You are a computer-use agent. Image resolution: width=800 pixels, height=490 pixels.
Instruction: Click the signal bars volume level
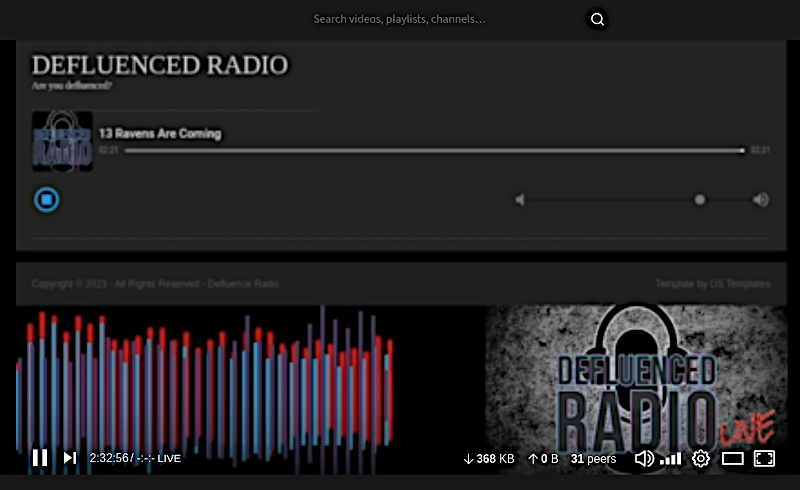point(670,459)
